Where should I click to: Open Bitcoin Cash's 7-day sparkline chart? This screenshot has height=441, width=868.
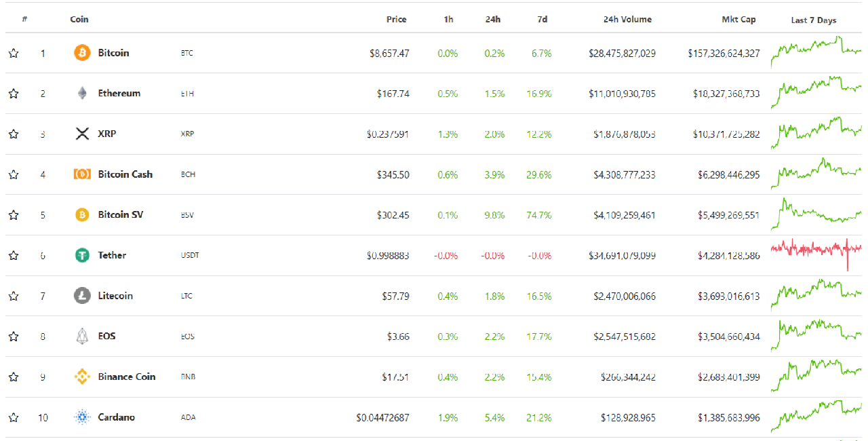coord(816,174)
